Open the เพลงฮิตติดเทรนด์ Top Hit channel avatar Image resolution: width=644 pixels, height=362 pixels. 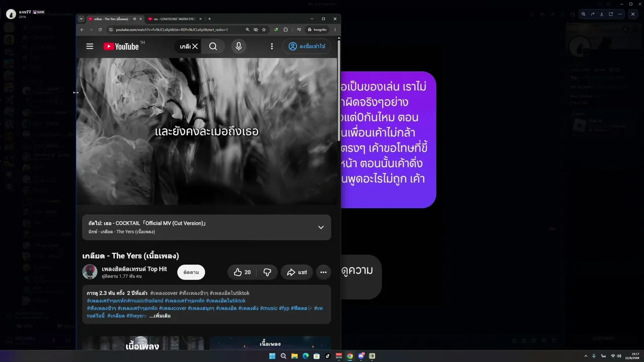[90, 272]
